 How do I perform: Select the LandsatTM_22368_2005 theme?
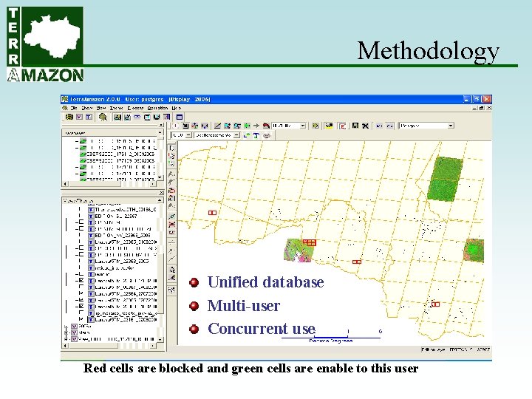[121, 262]
